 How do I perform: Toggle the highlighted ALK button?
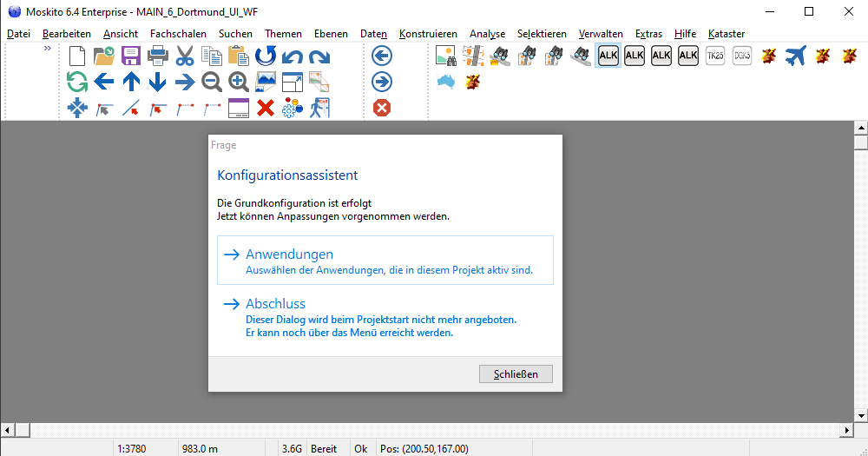tap(608, 56)
